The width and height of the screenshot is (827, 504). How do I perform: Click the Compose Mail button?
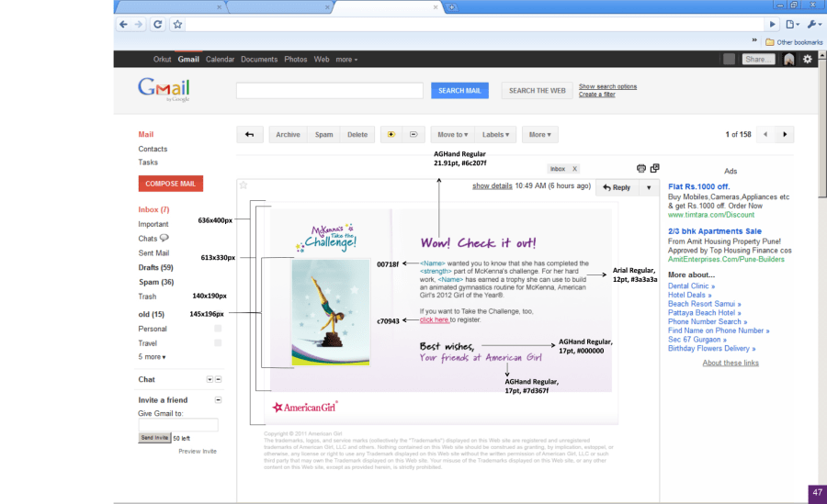[171, 184]
